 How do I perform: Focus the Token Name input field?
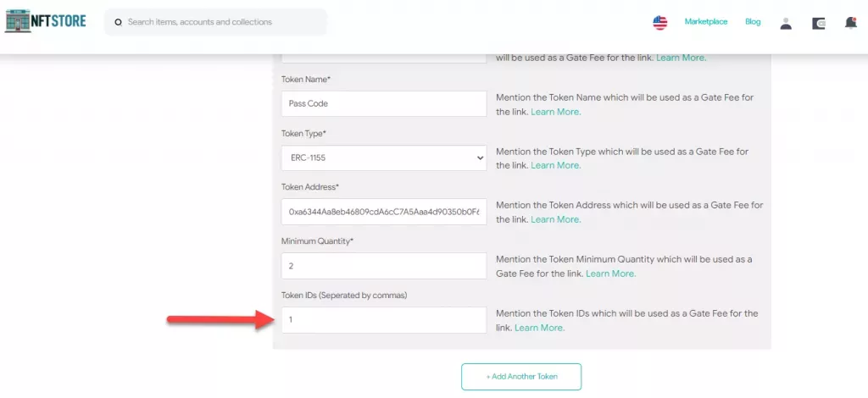click(x=384, y=103)
